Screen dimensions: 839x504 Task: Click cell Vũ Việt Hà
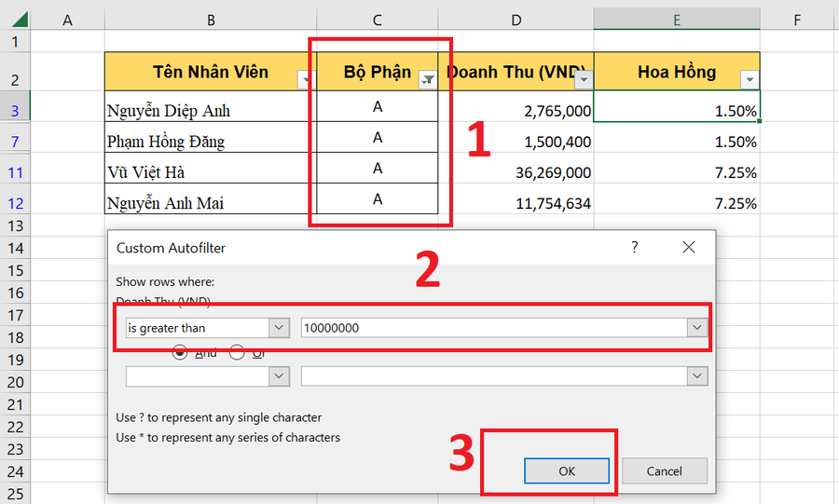211,169
